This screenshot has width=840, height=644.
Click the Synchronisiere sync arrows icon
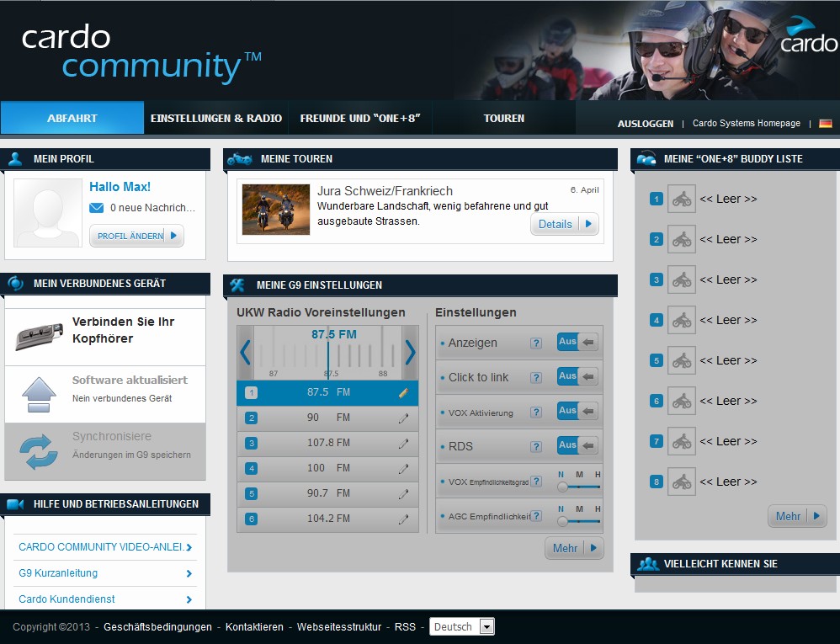(x=39, y=452)
